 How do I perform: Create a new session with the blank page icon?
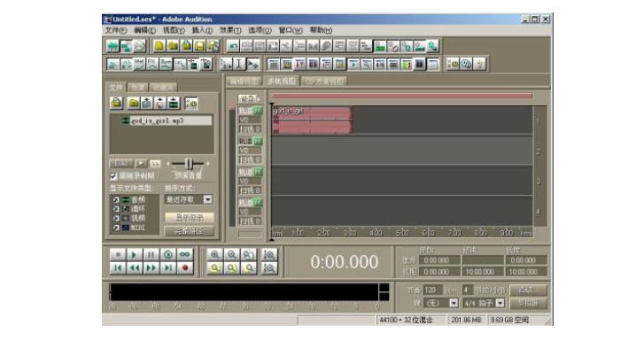click(159, 46)
